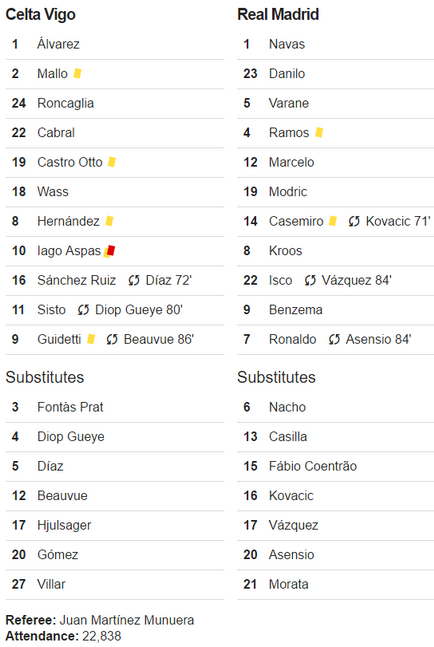Click the substitution icon before Vázquez 84'
The width and height of the screenshot is (434, 647).
310,281
